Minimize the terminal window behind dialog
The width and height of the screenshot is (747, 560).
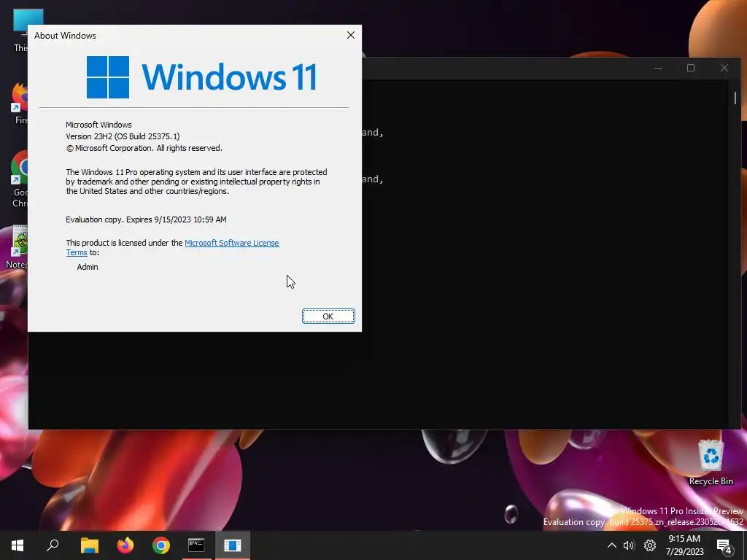658,68
